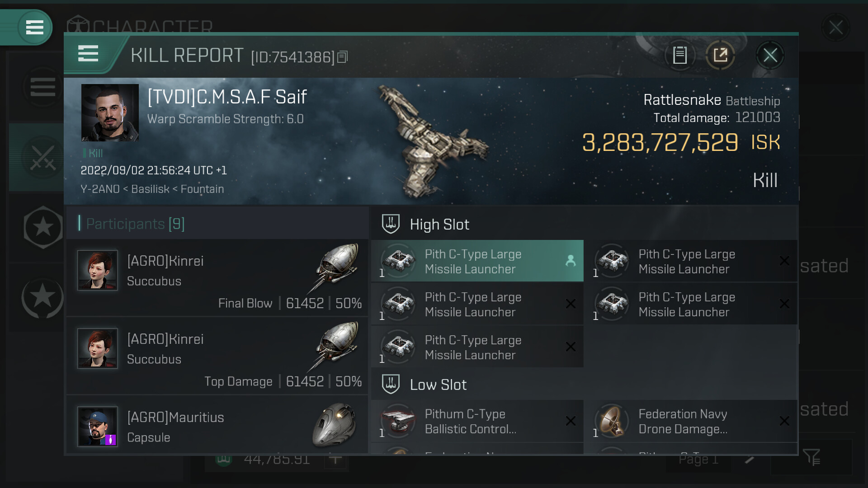Select Federation Navy Drone Damage module
The width and height of the screenshot is (868, 488).
pos(690,421)
